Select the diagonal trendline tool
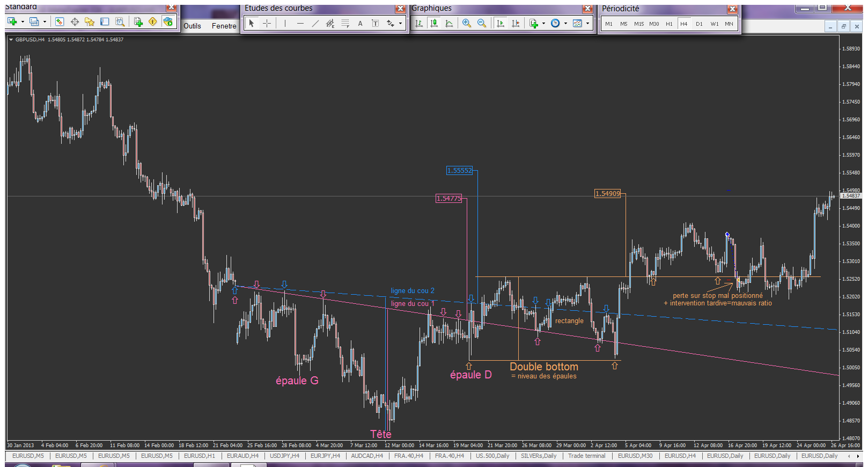This screenshot has width=868, height=467. tap(315, 23)
